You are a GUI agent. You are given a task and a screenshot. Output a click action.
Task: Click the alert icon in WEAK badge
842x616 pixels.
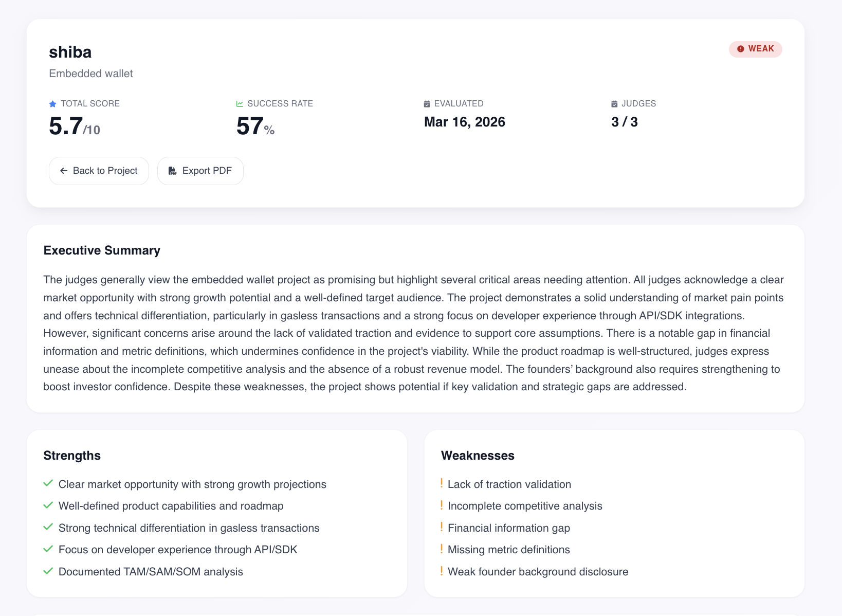[741, 49]
